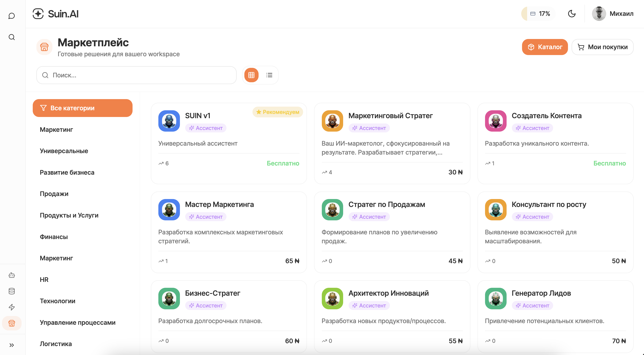The height and width of the screenshot is (355, 644).
Task: Open the Каталог dropdown button
Action: (545, 47)
